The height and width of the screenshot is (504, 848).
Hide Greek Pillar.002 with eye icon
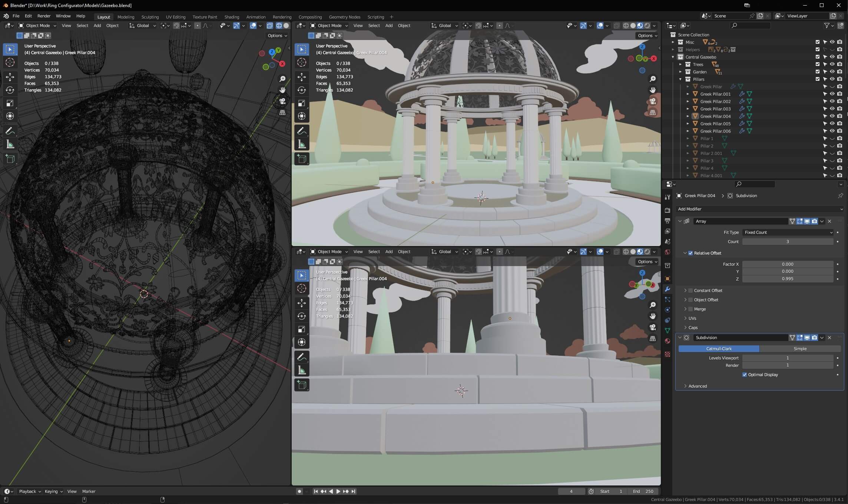pos(832,101)
